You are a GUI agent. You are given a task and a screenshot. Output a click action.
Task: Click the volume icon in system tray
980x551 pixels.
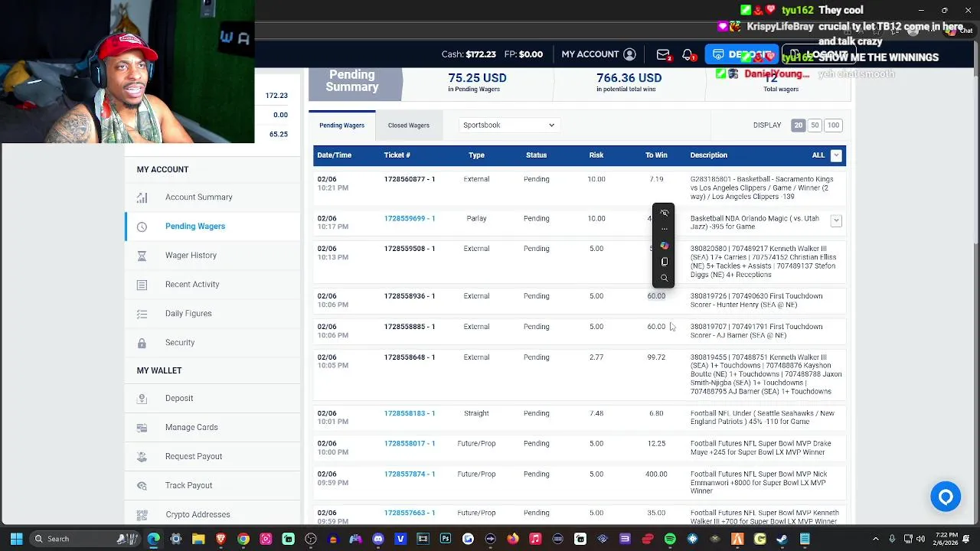click(920, 539)
